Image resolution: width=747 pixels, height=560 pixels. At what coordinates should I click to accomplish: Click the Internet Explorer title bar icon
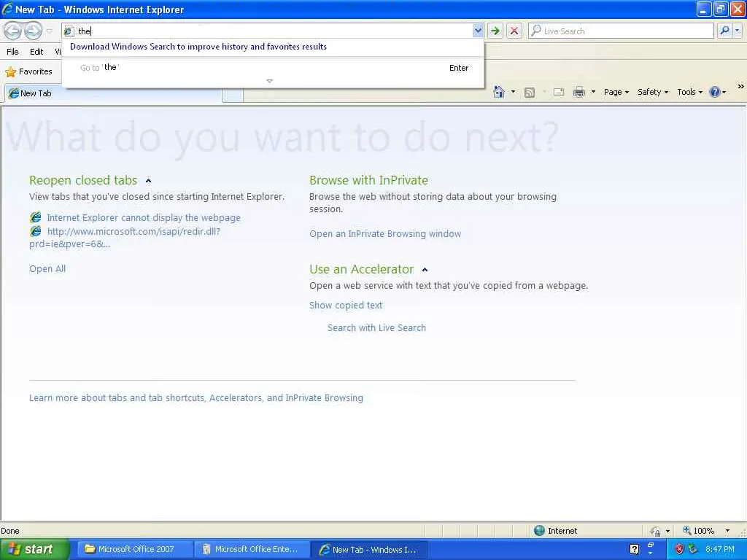(x=7, y=9)
